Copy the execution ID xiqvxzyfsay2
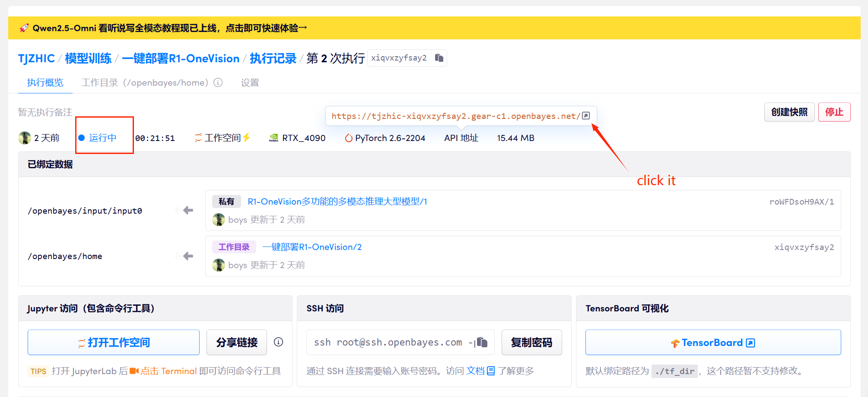The image size is (868, 397). tap(439, 58)
